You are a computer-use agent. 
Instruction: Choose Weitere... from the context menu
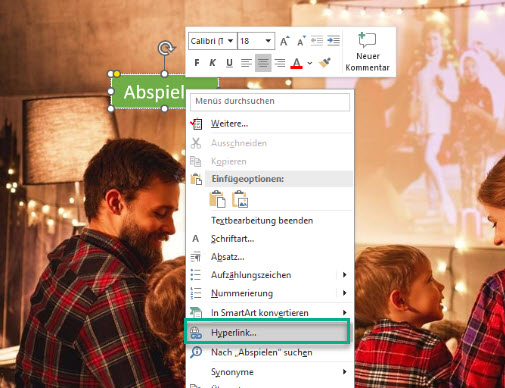(x=270, y=124)
